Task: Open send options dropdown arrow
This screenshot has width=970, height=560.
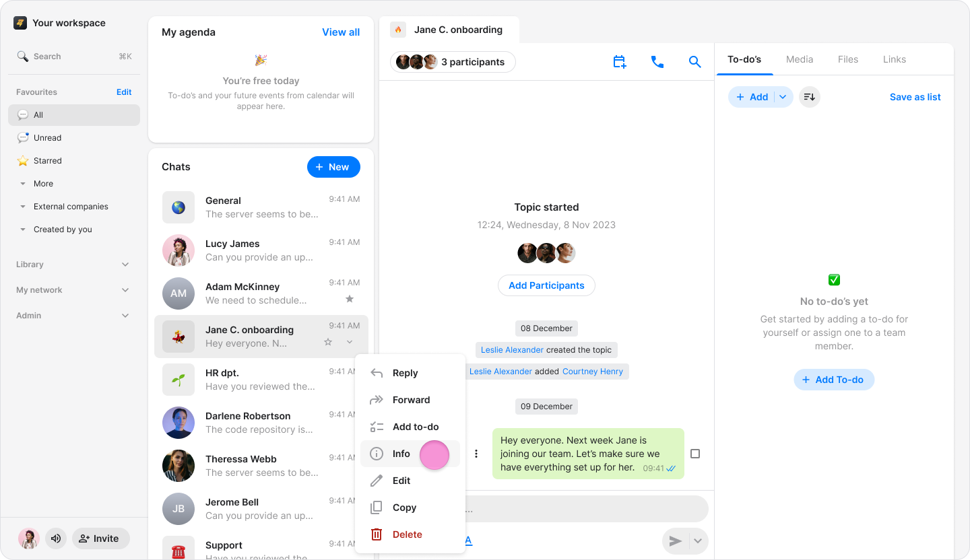Action: click(698, 541)
